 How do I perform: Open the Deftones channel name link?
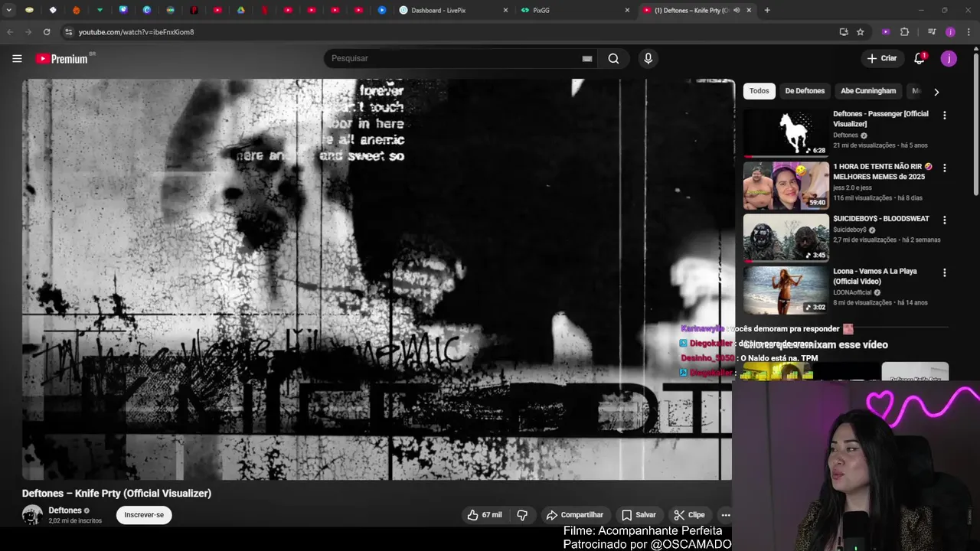click(65, 510)
